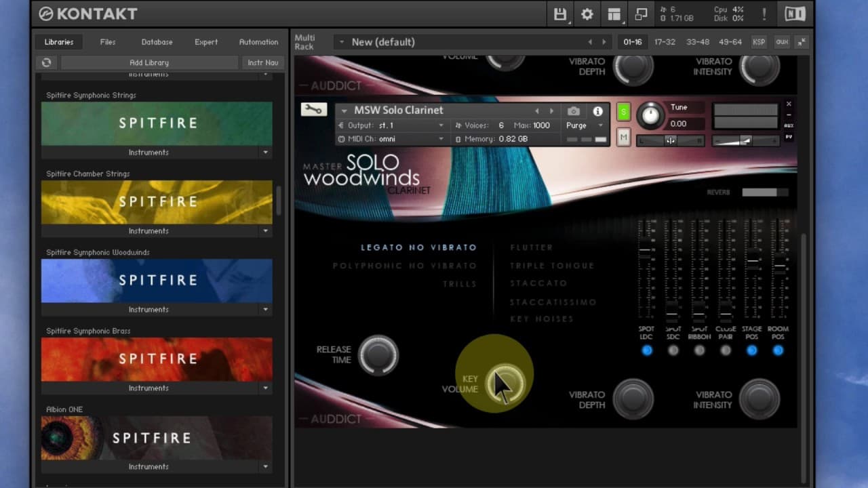Click the camera snapshot icon
The width and height of the screenshot is (868, 488).
tap(574, 111)
